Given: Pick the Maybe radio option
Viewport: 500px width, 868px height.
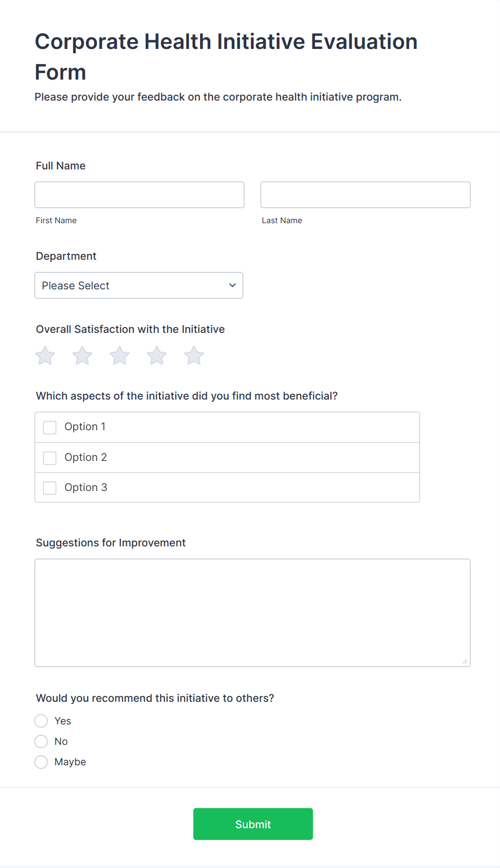Looking at the screenshot, I should [x=41, y=762].
